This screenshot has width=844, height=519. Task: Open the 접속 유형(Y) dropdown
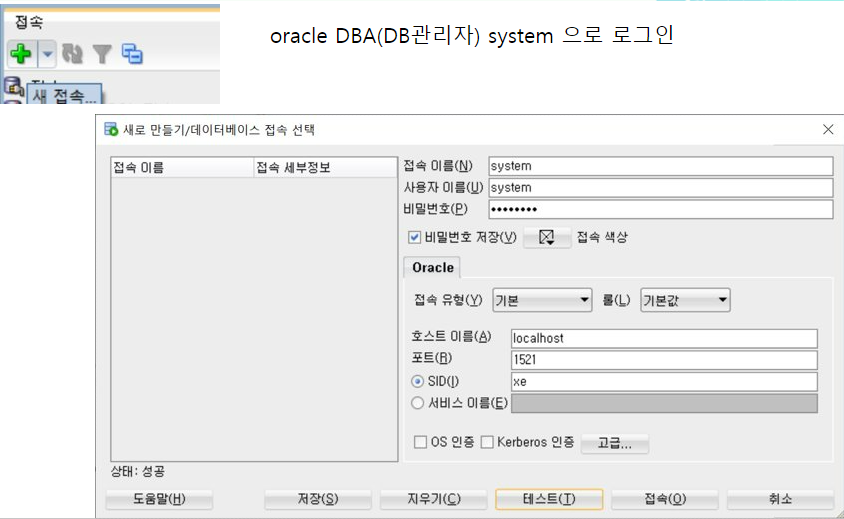pos(542,300)
